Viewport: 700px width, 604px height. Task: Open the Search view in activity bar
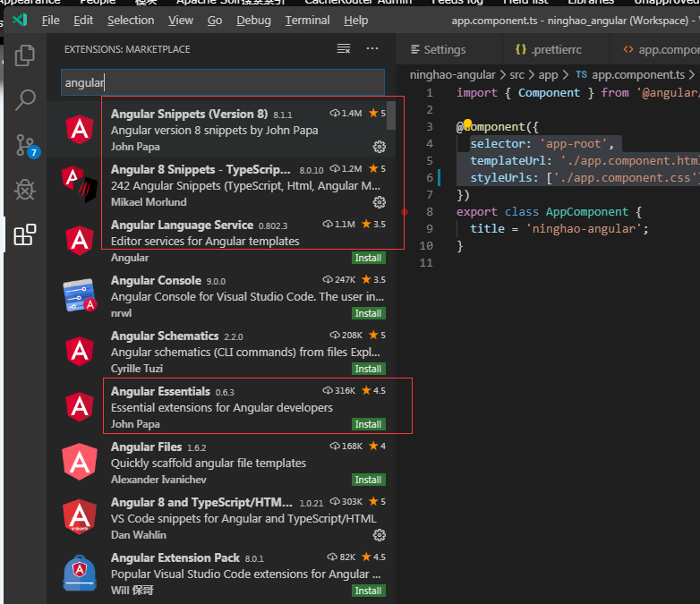pos(25,100)
